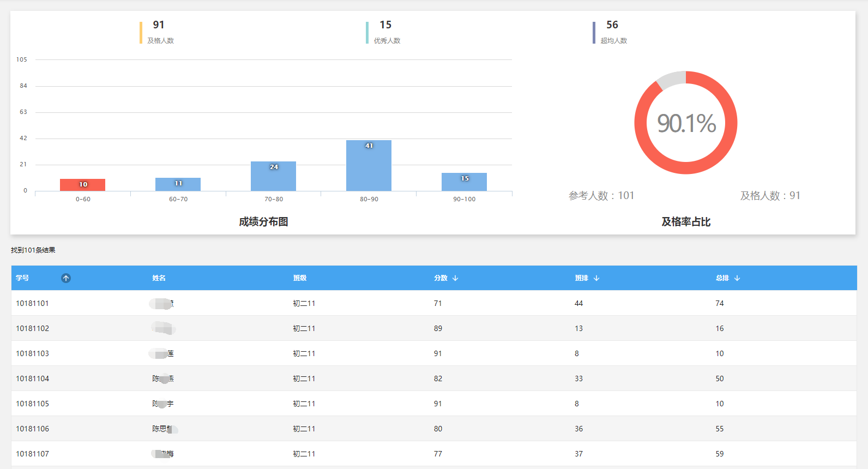
Task: Sort by 分数 using the down arrow
Action: click(x=455, y=278)
